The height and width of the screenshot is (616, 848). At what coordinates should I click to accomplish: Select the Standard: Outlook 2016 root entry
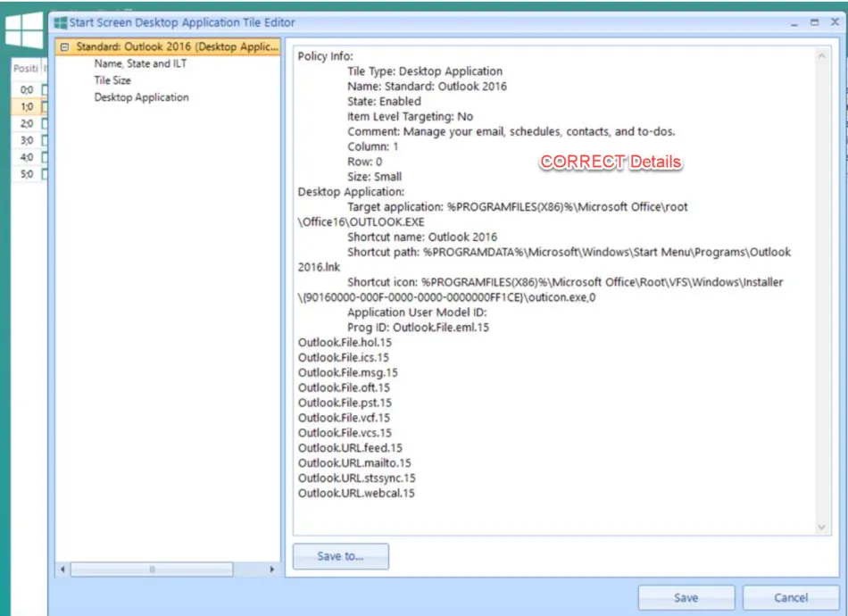coord(177,46)
